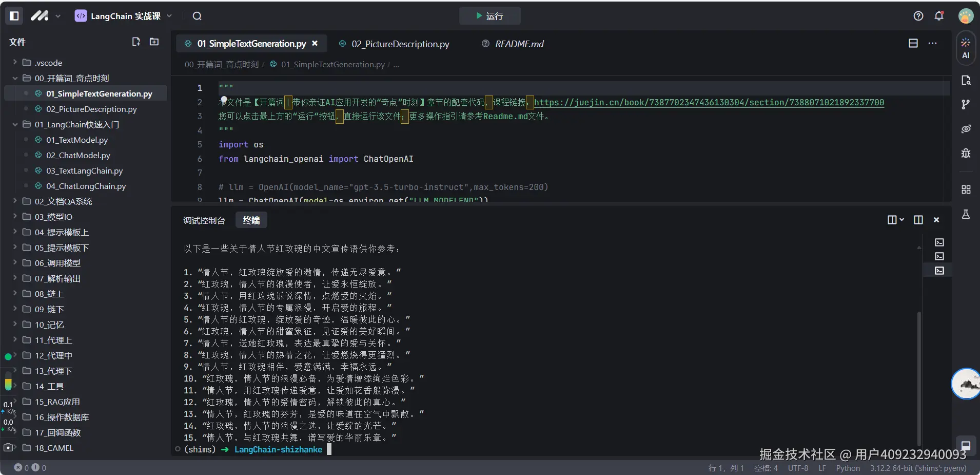This screenshot has width=980, height=475.
Task: Open the version control panel
Action: click(966, 104)
